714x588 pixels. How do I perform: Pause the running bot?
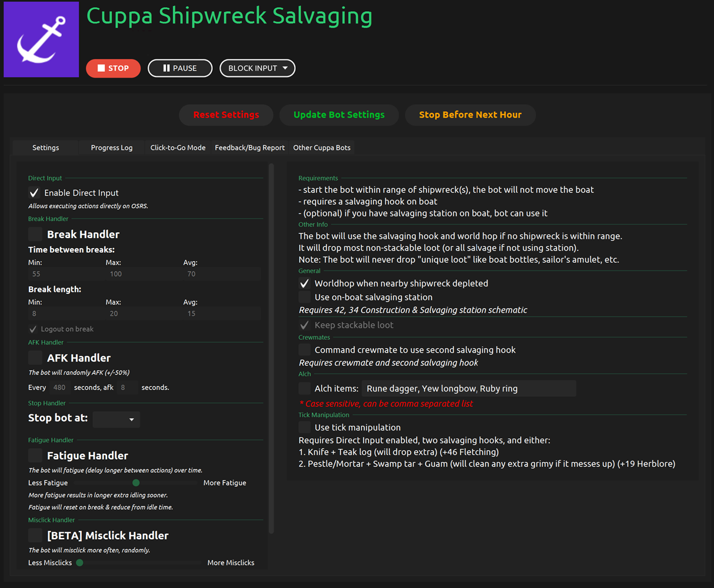180,68
